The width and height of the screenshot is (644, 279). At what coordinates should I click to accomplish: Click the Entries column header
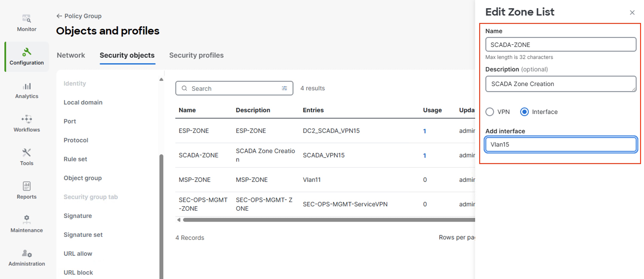click(313, 110)
